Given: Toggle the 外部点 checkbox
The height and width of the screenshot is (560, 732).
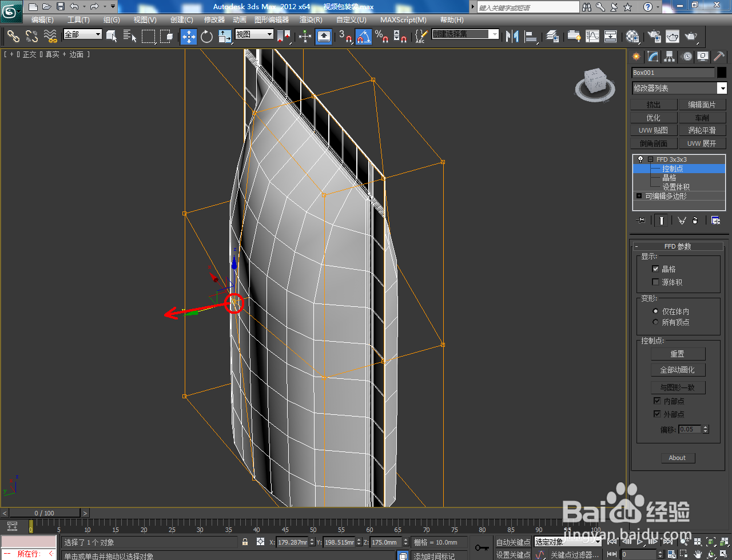Looking at the screenshot, I should (657, 414).
